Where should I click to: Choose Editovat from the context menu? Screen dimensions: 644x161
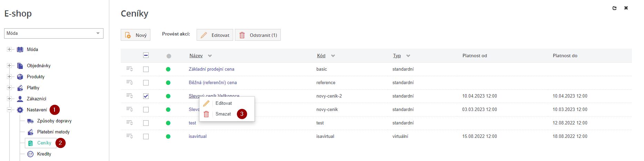pyautogui.click(x=223, y=103)
